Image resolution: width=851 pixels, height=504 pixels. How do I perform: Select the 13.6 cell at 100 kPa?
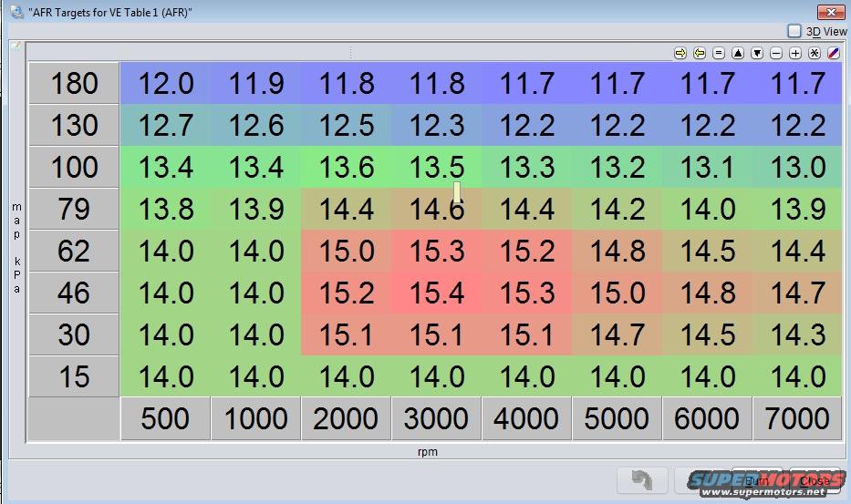[346, 167]
